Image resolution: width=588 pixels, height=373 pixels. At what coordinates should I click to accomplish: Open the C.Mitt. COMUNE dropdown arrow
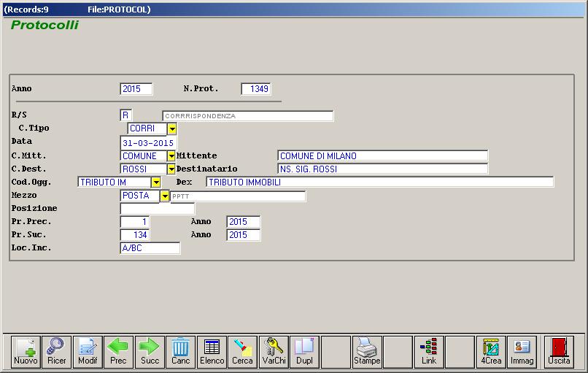pos(171,156)
